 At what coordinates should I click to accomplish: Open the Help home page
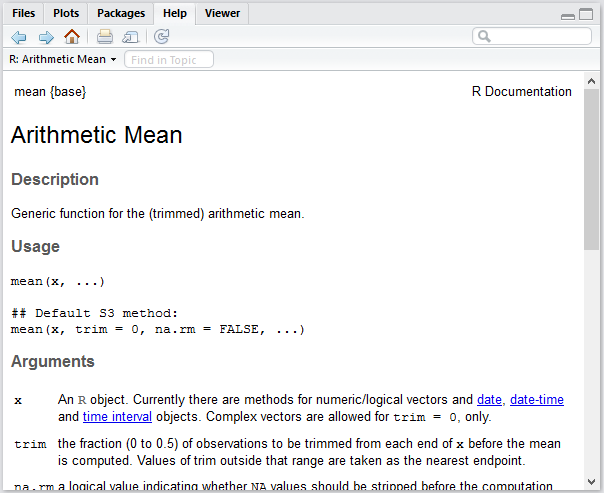pyautogui.click(x=72, y=37)
